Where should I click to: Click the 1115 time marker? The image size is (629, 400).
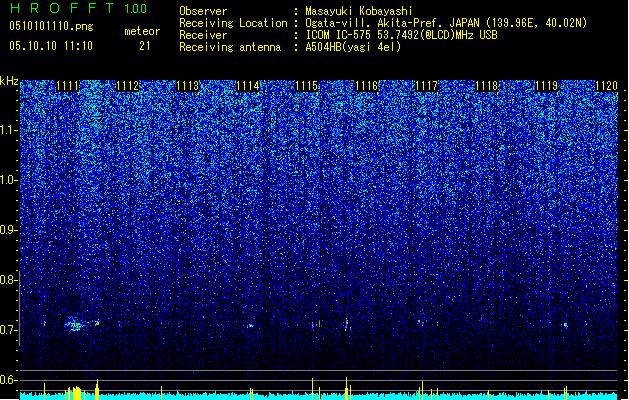307,86
